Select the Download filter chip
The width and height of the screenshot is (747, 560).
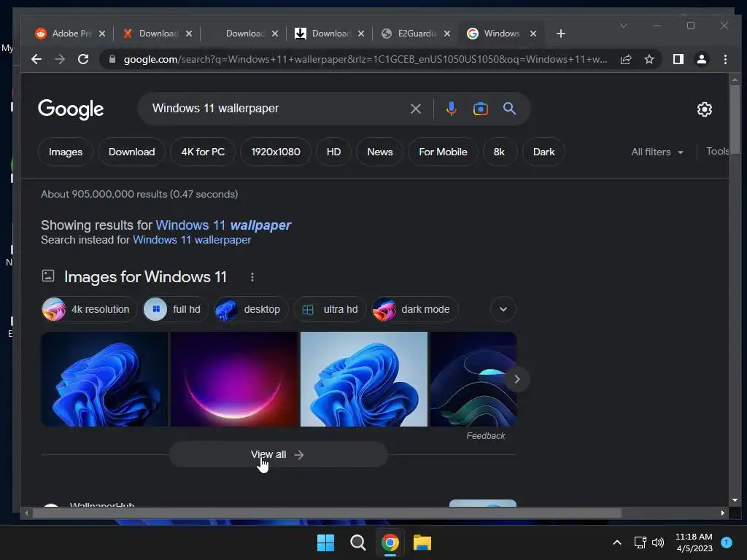pos(131,152)
